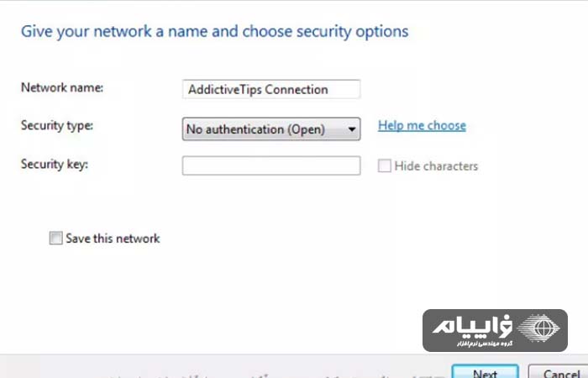Image resolution: width=588 pixels, height=378 pixels.
Task: Click the globe icon in the watermark logo
Action: pyautogui.click(x=538, y=328)
